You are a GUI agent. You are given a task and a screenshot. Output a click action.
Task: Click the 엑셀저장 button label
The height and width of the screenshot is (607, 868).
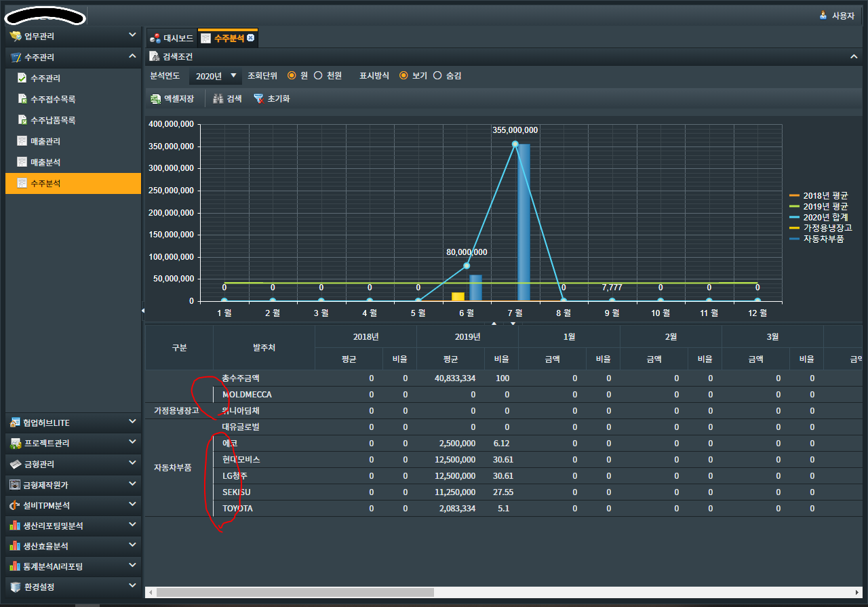pos(179,99)
